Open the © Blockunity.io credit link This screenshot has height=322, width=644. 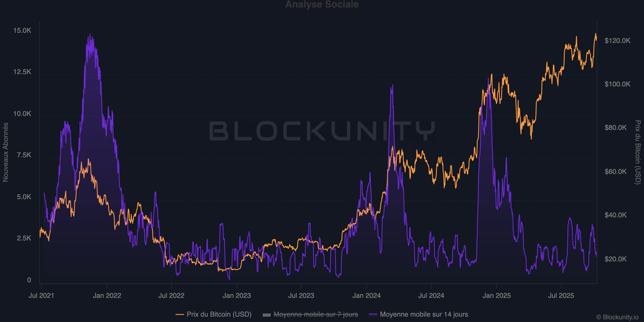pyautogui.click(x=617, y=317)
